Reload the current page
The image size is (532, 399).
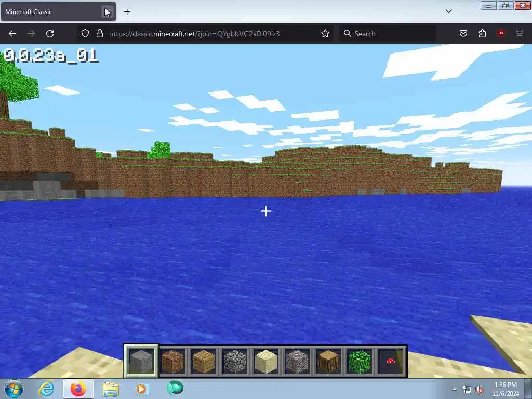pyautogui.click(x=50, y=34)
